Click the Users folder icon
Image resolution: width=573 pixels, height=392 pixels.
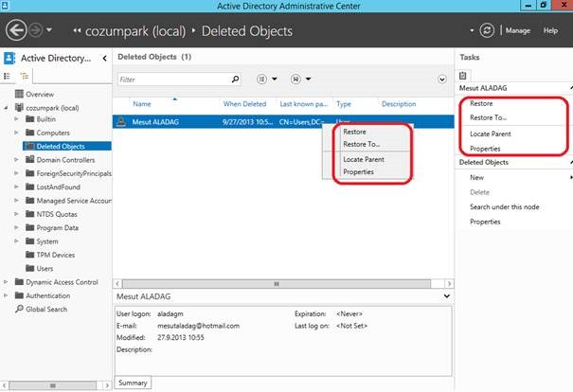click(x=30, y=268)
